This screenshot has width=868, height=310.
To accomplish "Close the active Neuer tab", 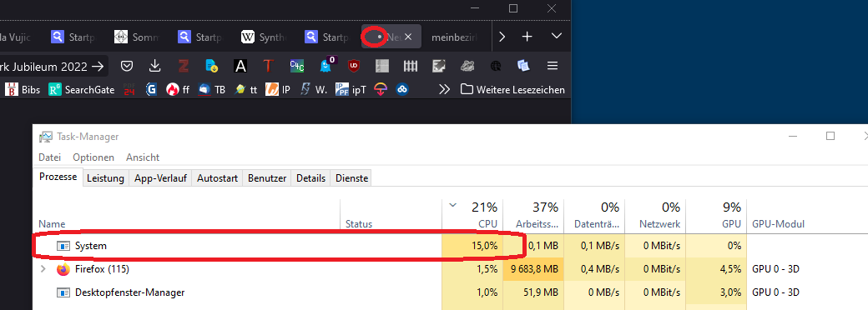I will click(x=408, y=37).
